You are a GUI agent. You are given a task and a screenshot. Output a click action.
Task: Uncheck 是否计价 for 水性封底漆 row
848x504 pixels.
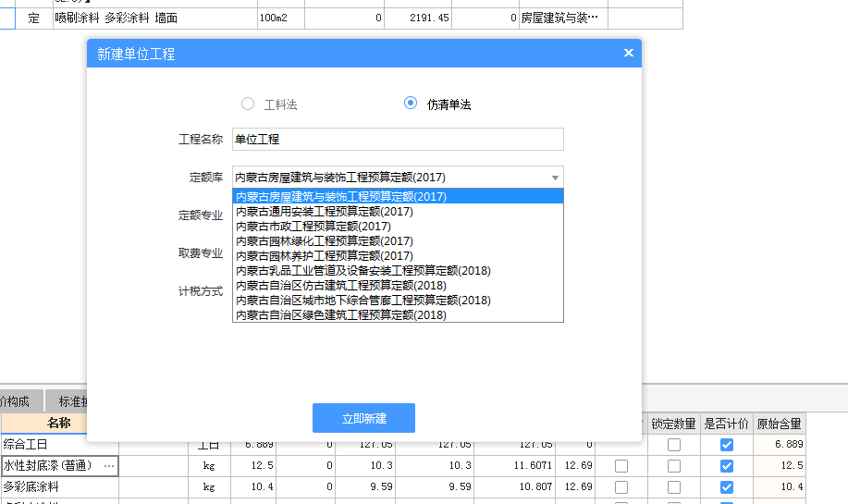pos(727,466)
